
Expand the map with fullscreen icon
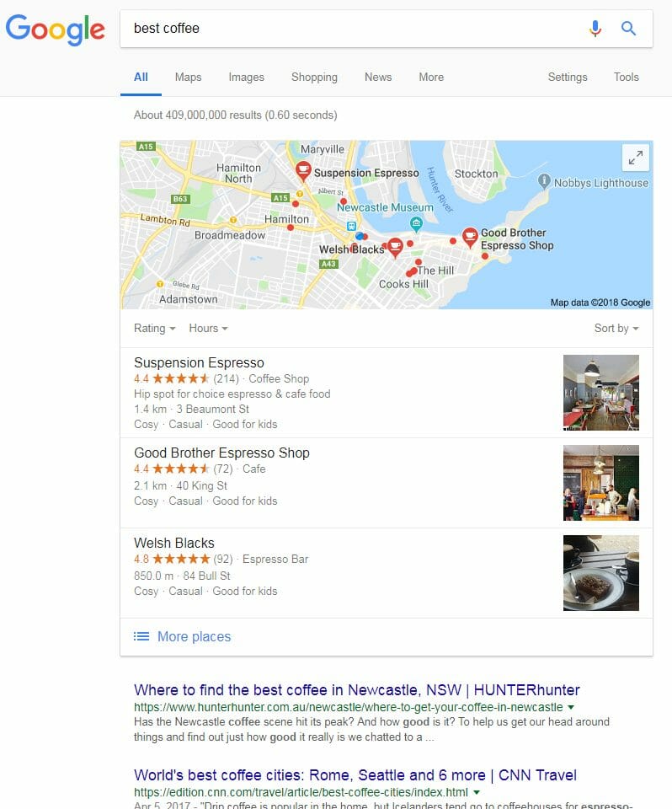point(636,158)
